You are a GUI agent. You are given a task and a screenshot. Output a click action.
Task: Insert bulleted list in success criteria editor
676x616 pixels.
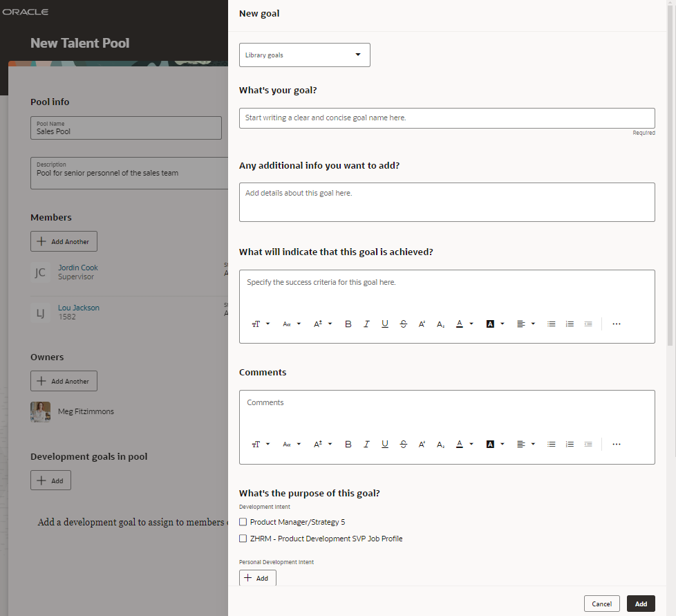[551, 324]
